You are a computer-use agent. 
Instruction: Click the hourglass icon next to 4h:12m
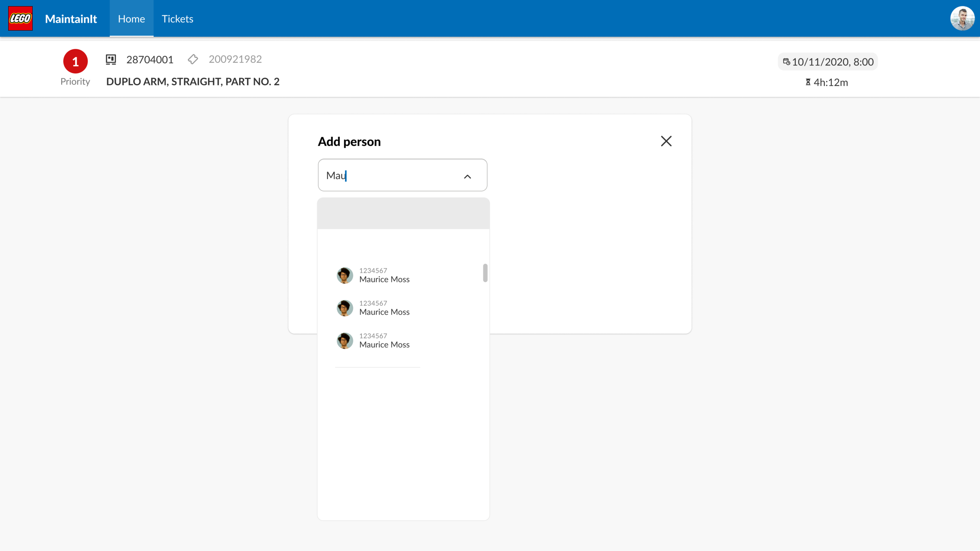click(808, 82)
